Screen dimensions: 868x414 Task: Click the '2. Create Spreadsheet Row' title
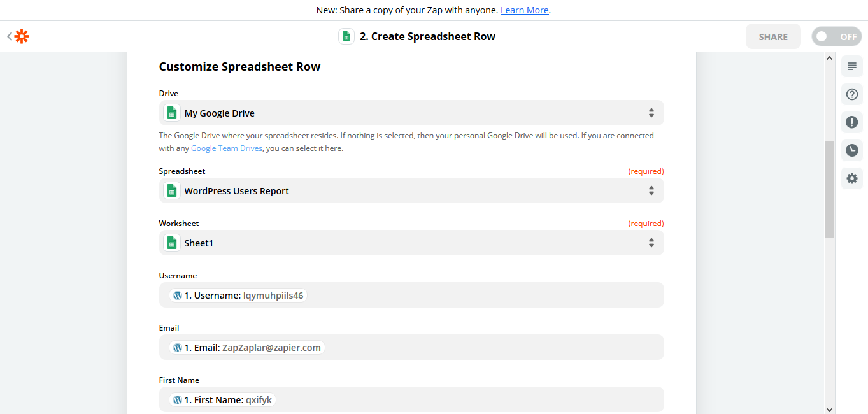pos(427,36)
